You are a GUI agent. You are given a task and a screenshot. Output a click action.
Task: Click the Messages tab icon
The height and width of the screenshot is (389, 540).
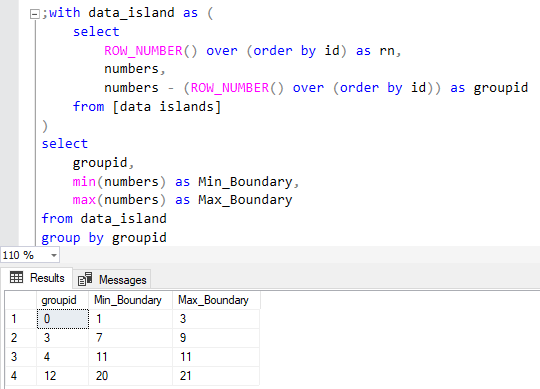coord(85,279)
